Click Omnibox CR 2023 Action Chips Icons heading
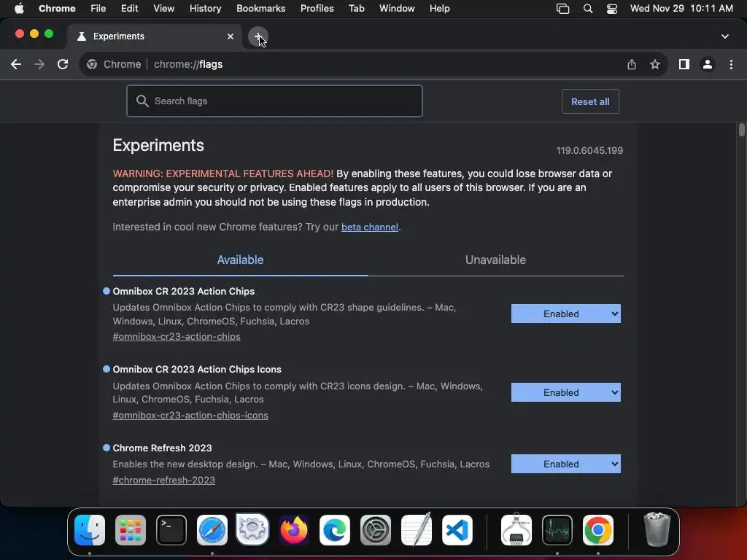 point(197,370)
